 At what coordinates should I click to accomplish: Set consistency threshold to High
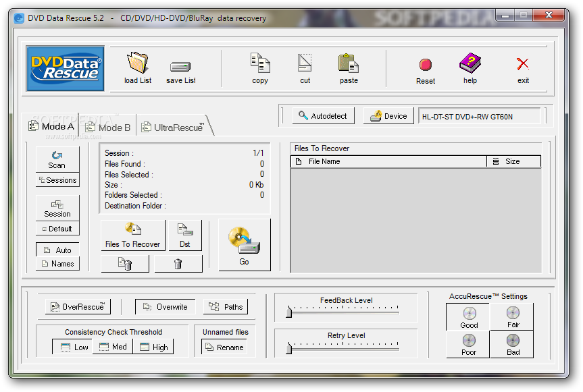point(153,347)
